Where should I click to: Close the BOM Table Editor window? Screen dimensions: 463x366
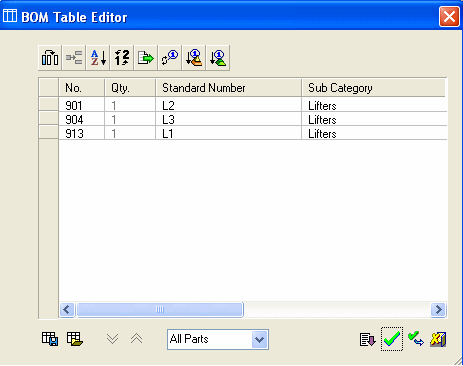(x=449, y=16)
